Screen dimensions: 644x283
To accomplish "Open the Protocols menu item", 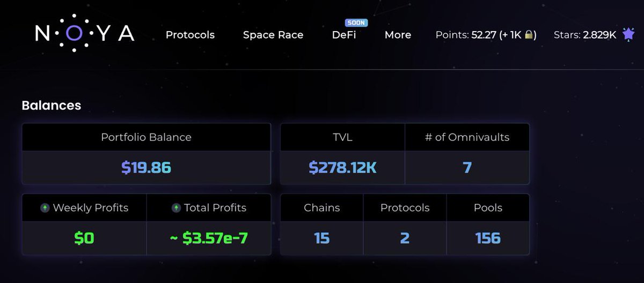I will pyautogui.click(x=190, y=35).
